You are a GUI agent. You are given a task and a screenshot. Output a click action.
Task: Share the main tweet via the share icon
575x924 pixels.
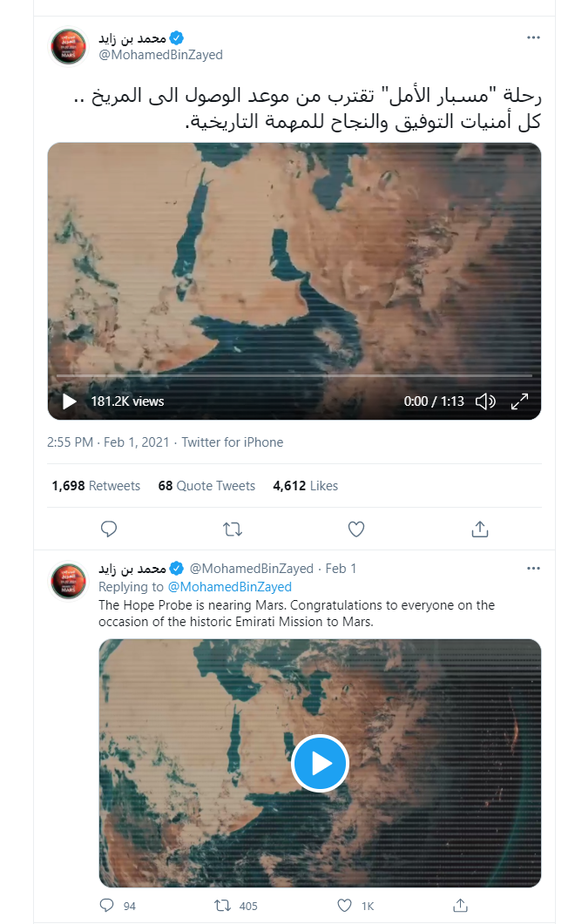[x=479, y=529]
